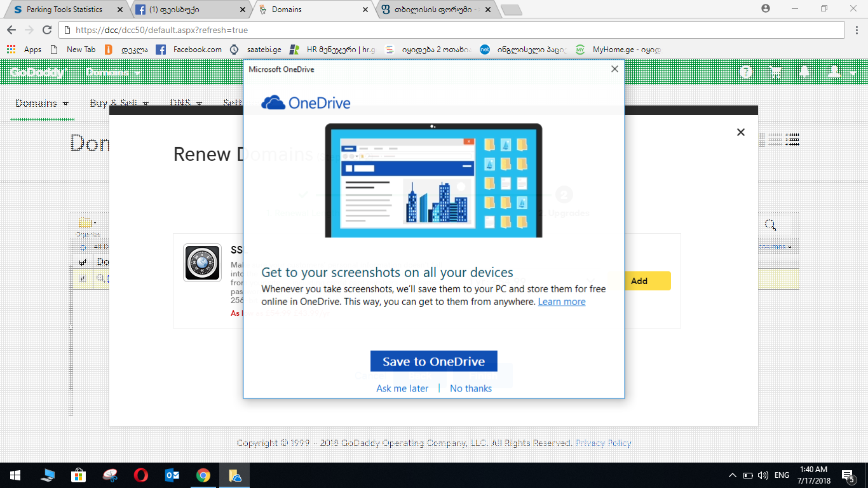Show hidden system tray icons
Screen dimensions: 868x488
tap(733, 475)
